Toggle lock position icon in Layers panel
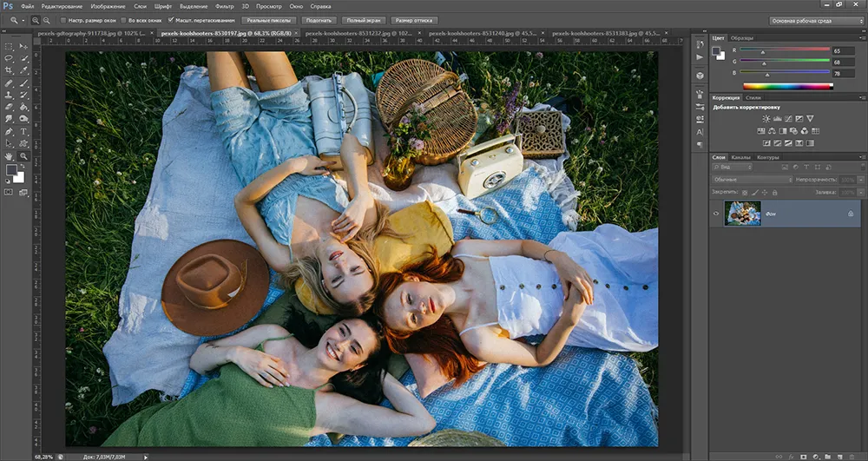 pyautogui.click(x=765, y=193)
